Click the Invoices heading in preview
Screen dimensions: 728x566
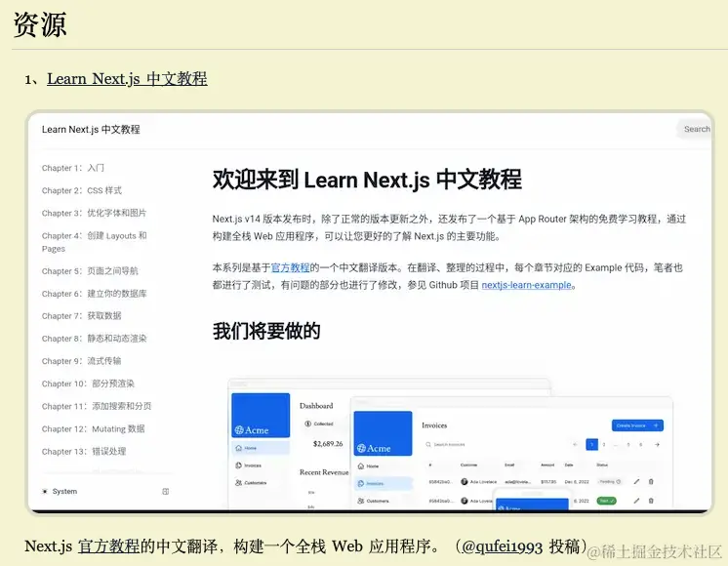(x=434, y=425)
